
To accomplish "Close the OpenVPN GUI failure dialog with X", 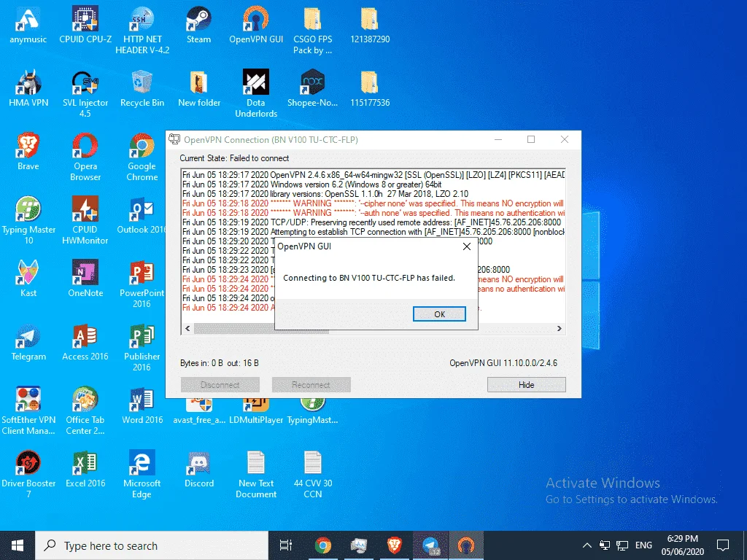I will click(467, 246).
